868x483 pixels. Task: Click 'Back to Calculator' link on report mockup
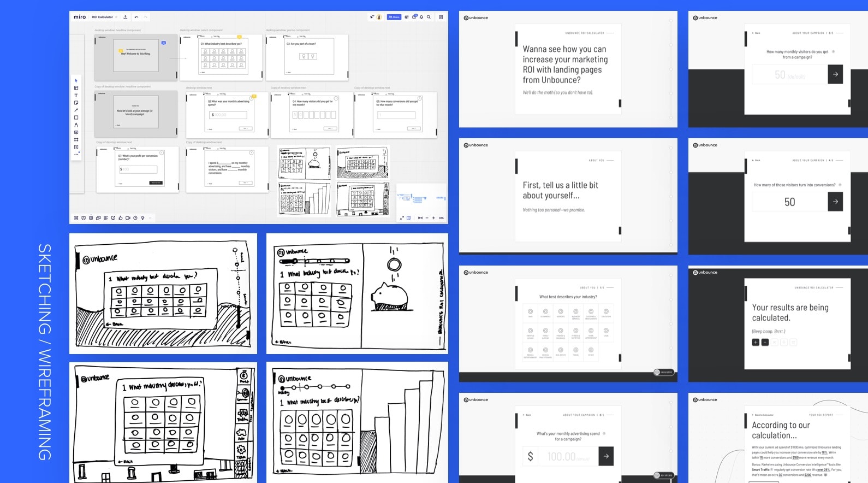[x=763, y=415]
